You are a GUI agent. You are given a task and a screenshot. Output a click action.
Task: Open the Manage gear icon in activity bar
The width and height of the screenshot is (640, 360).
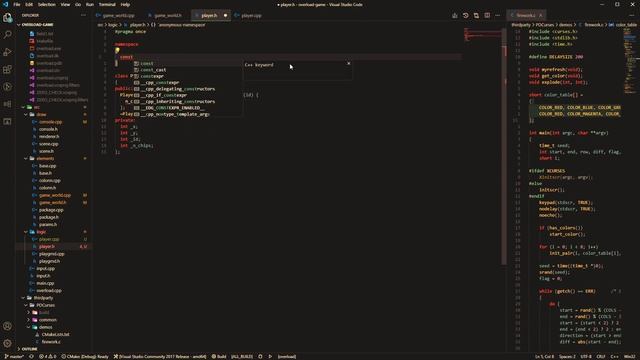coord(7,343)
